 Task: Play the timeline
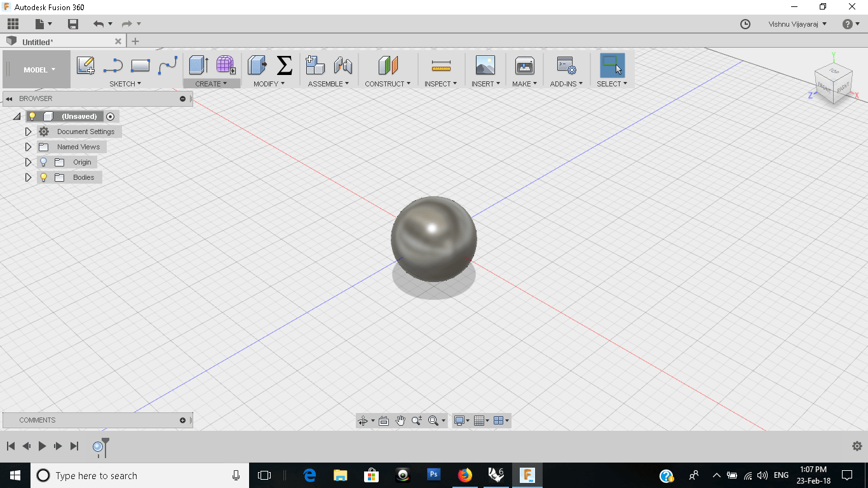(42, 447)
